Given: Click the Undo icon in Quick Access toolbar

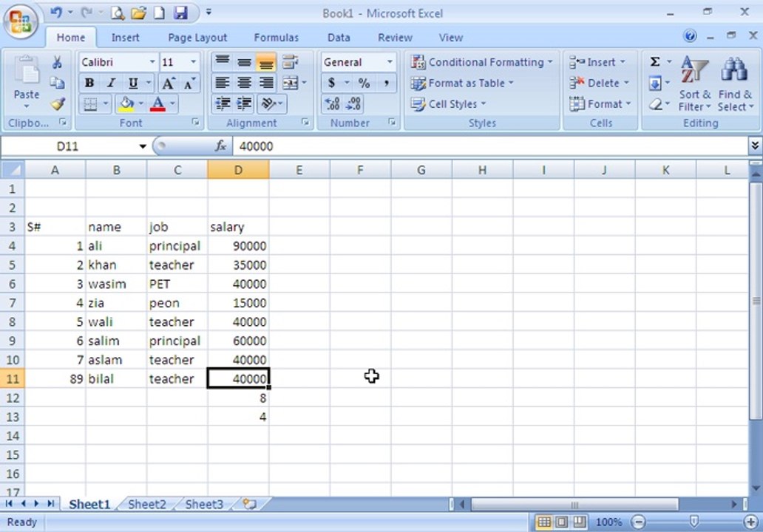Looking at the screenshot, I should tap(55, 13).
